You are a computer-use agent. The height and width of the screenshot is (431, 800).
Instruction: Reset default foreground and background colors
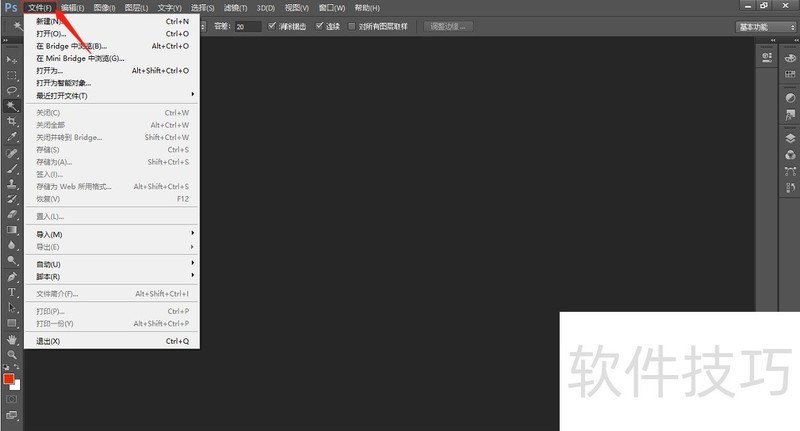(6, 367)
